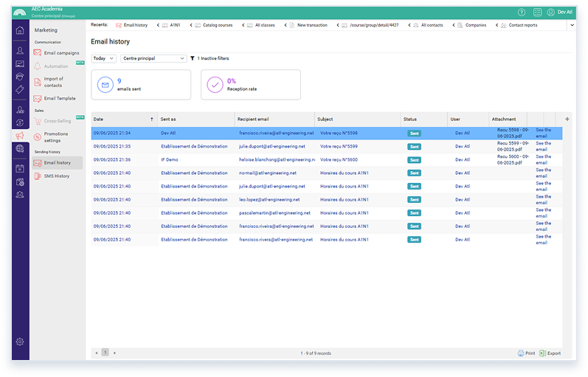This screenshot has width=588, height=377.
Task: Click the inactive filters funnel icon
Action: [193, 58]
